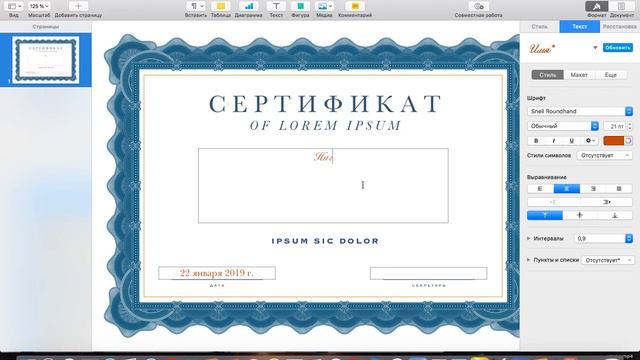Click the Table (Таблица) toolbar icon
The image size is (640, 360).
click(x=221, y=7)
